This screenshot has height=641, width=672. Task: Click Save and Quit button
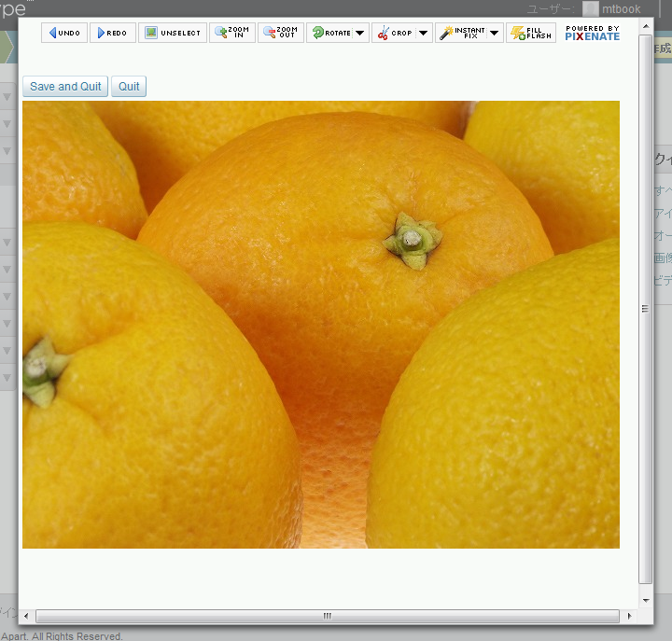[x=65, y=86]
